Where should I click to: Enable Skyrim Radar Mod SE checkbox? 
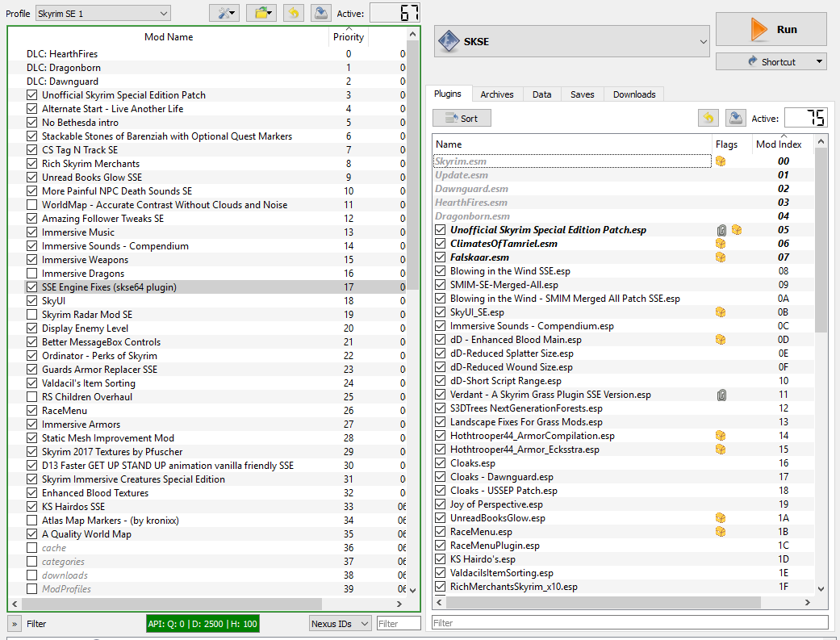(32, 315)
